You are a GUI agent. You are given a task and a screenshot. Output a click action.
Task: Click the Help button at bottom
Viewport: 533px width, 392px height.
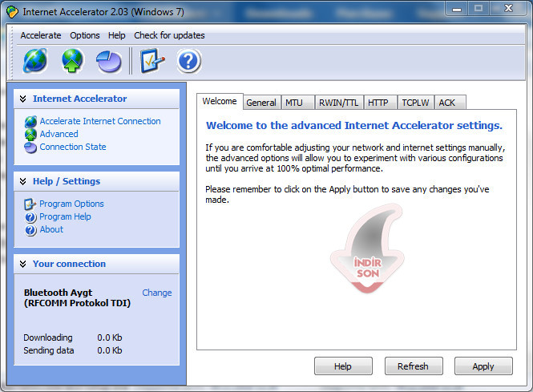click(x=343, y=366)
